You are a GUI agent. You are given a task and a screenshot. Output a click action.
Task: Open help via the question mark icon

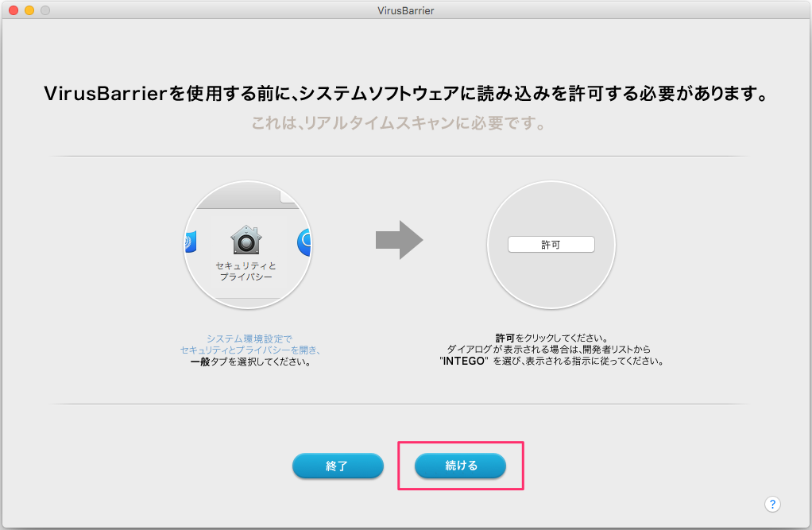[x=772, y=504]
